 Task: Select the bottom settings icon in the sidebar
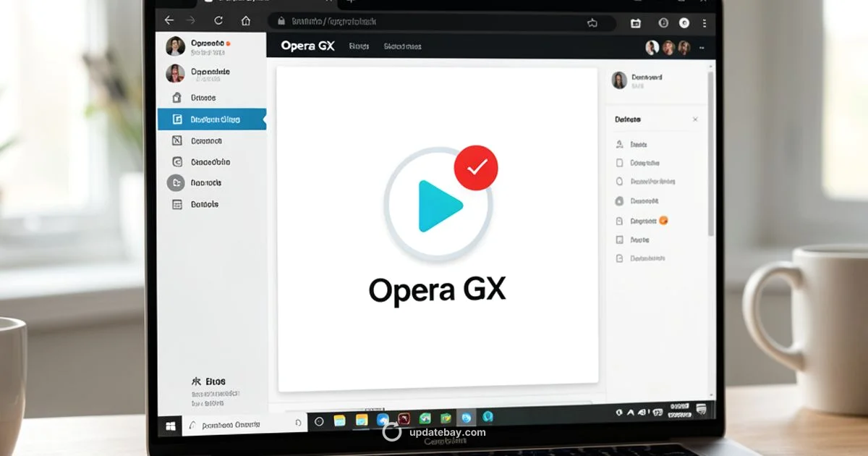click(x=176, y=204)
